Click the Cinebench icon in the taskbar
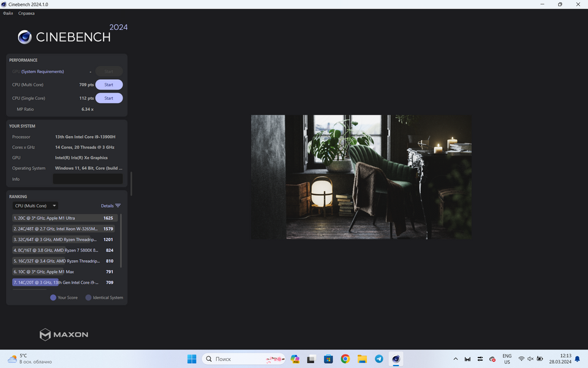 click(x=396, y=359)
